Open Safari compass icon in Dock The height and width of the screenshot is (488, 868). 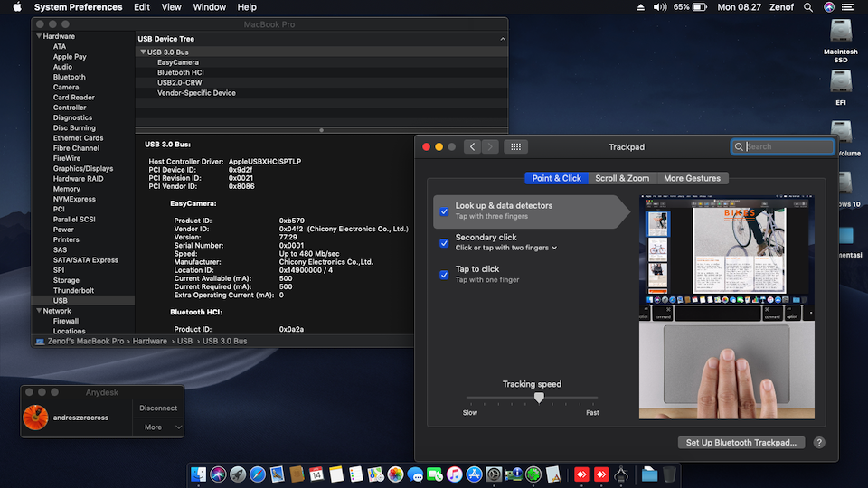point(258,474)
